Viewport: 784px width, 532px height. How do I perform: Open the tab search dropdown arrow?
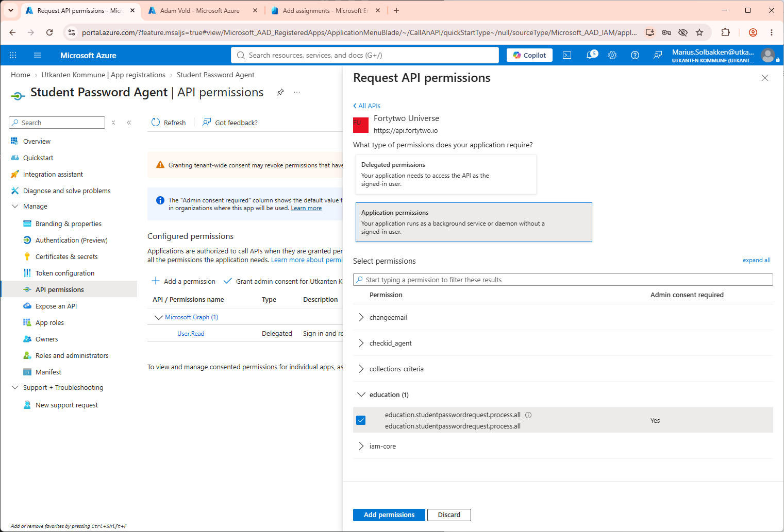pos(10,10)
